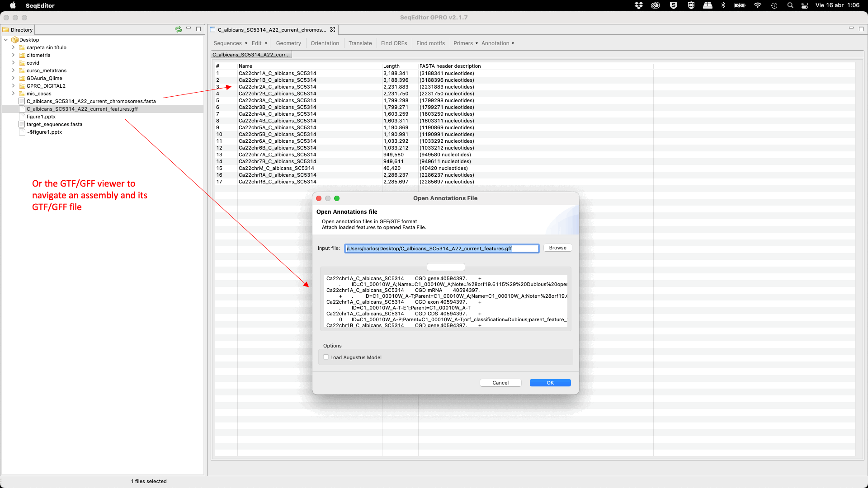Image resolution: width=868 pixels, height=488 pixels.
Task: Click the Input file path field
Action: pos(441,249)
